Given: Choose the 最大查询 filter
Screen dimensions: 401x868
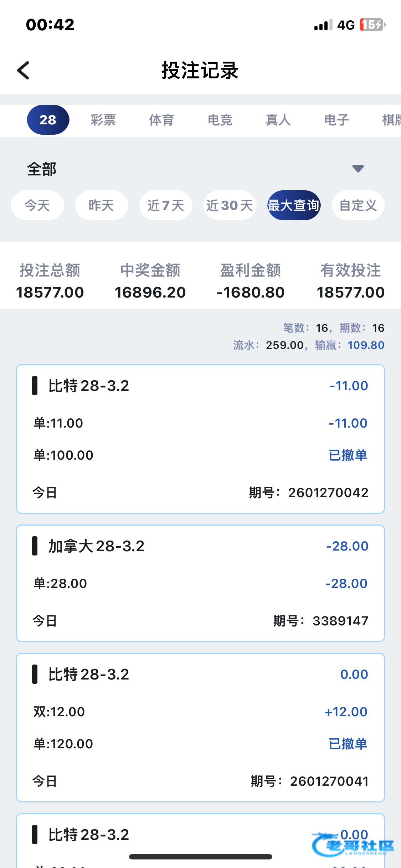Looking at the screenshot, I should (294, 205).
